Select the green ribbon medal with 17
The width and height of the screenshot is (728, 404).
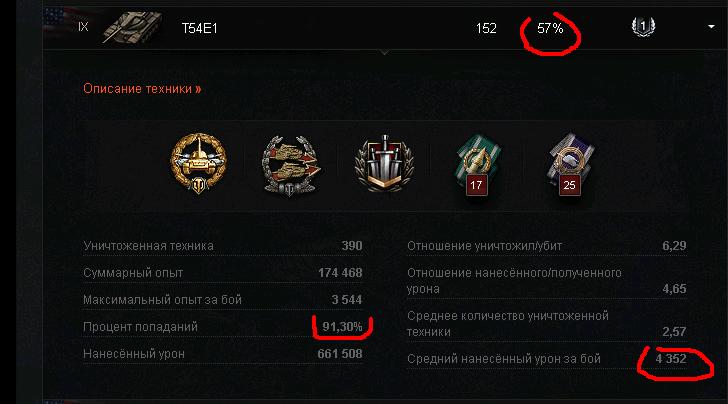click(477, 165)
